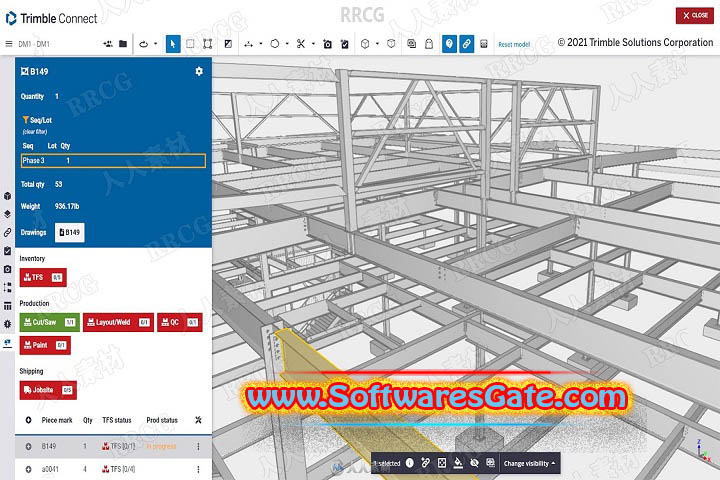Open the hierarchy tree sidebar icon
This screenshot has width=720, height=480.
pyautogui.click(x=7, y=288)
